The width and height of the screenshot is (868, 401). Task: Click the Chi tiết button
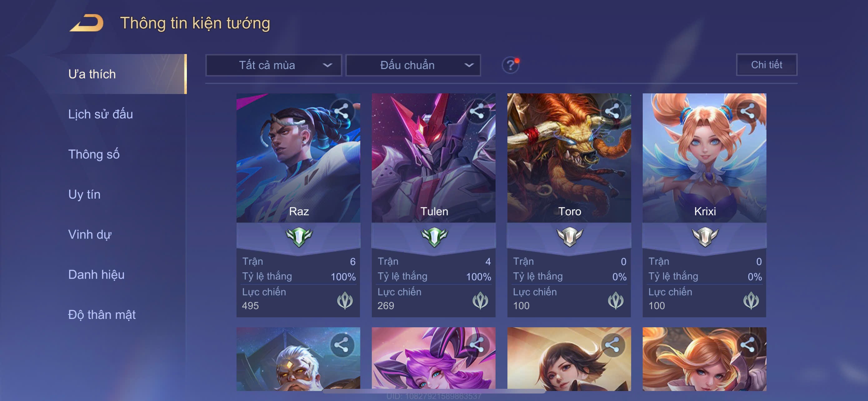766,65
